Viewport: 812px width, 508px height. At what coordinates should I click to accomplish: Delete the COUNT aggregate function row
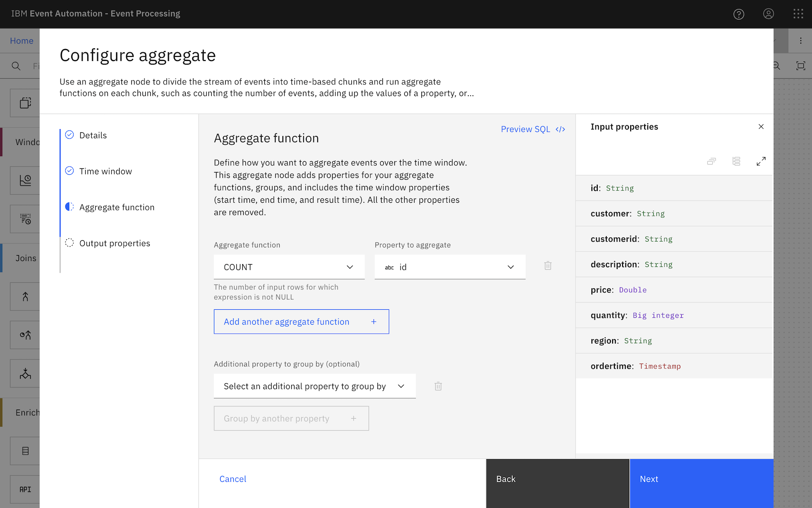click(x=548, y=266)
